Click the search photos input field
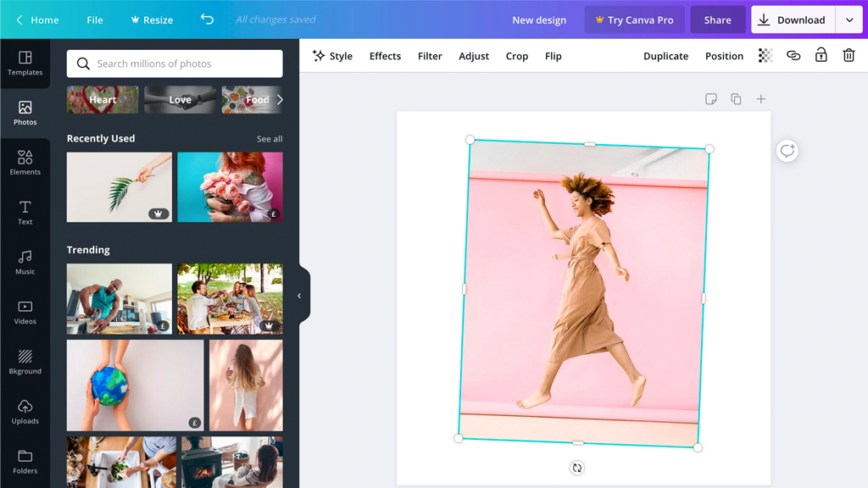The image size is (868, 488). 175,64
